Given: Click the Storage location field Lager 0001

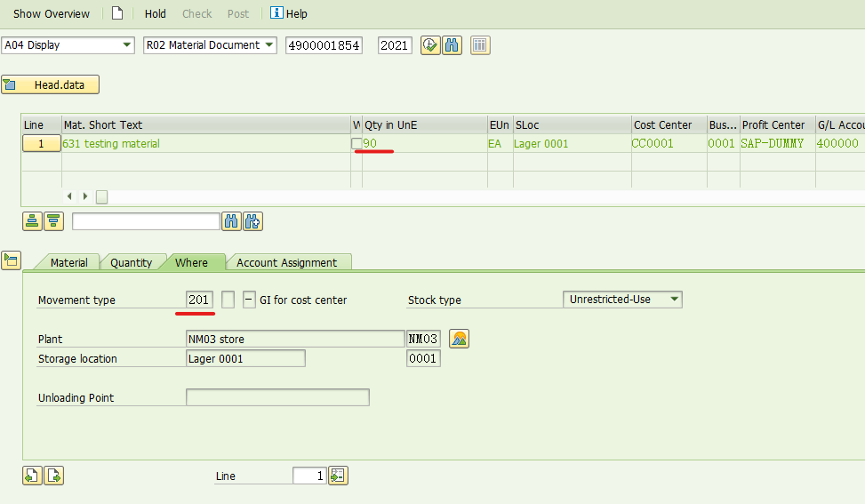Looking at the screenshot, I should [245, 358].
